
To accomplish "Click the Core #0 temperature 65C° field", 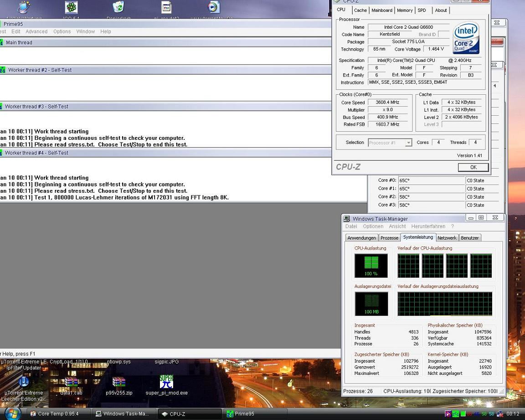I will pos(431,180).
